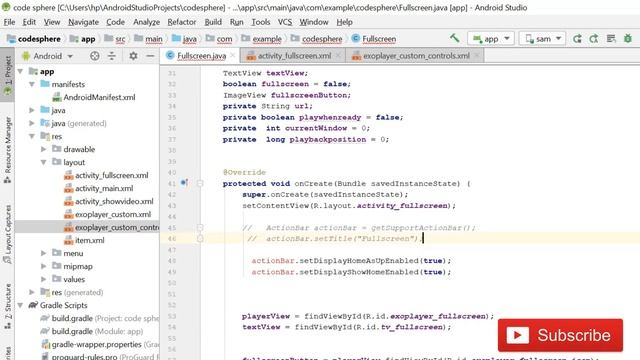Collapse the layout folder
The height and width of the screenshot is (360, 640).
point(44,162)
